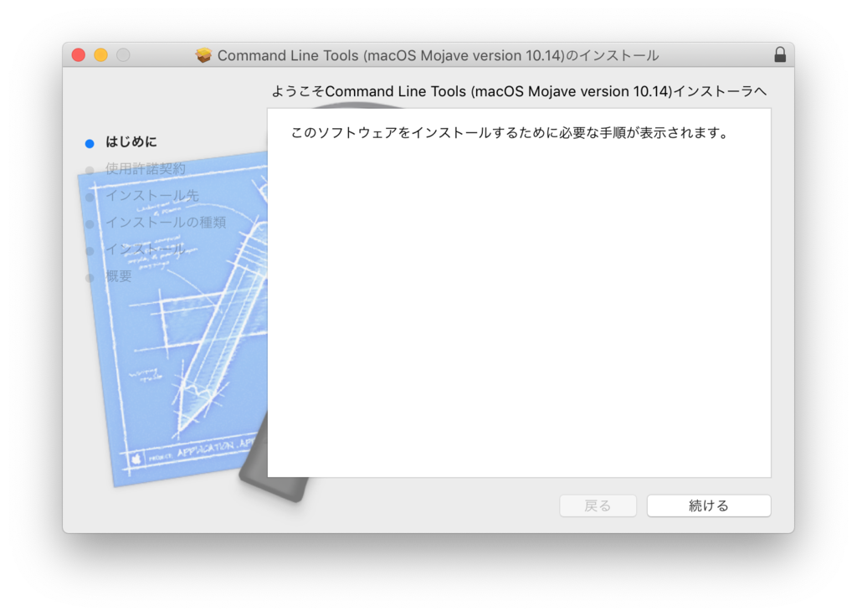Select the インストールの種類 step in sidebar
Image resolution: width=857 pixels, height=616 pixels.
pos(166,222)
